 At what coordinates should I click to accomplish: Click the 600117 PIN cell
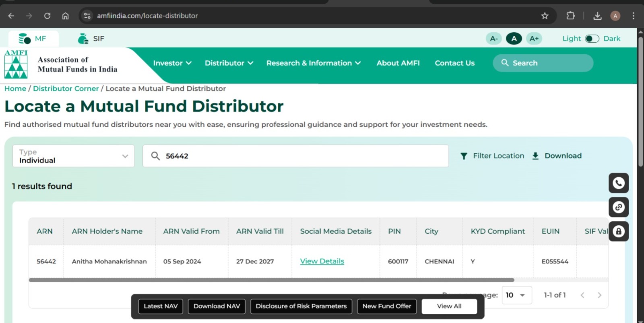398,261
